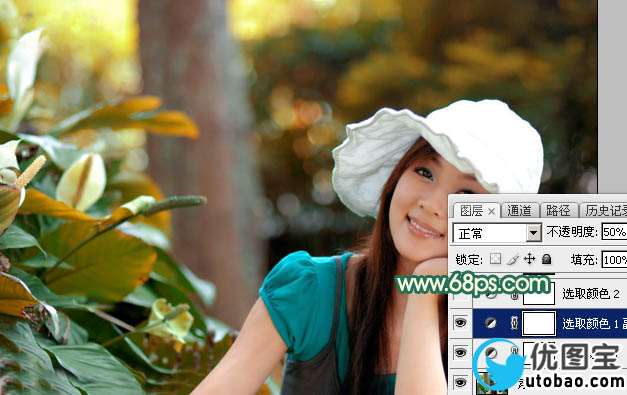Open the 历史记录 (History) tab
The height and width of the screenshot is (395, 627).
click(x=605, y=210)
